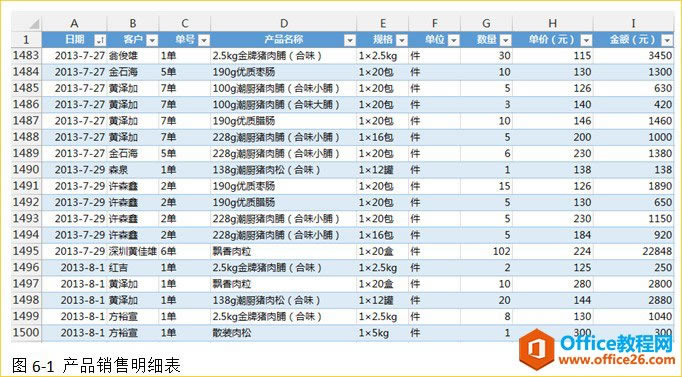Viewport: 682px width, 377px height.
Task: Select row header 1499
Action: [26, 317]
